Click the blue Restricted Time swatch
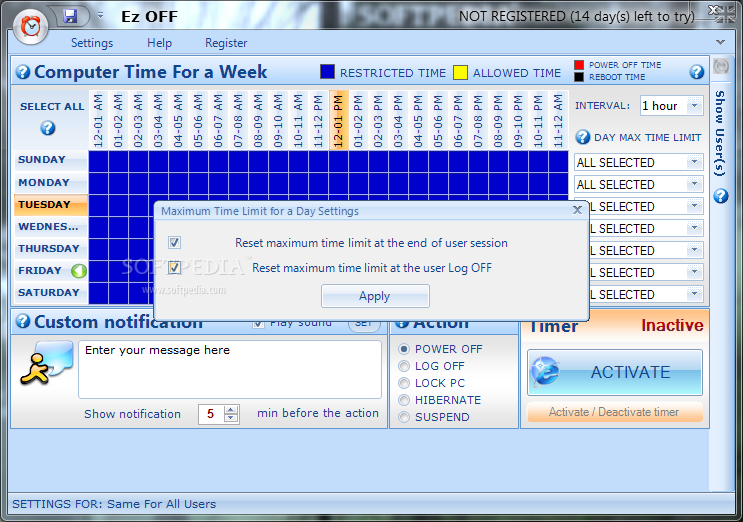The width and height of the screenshot is (743, 522). [327, 72]
